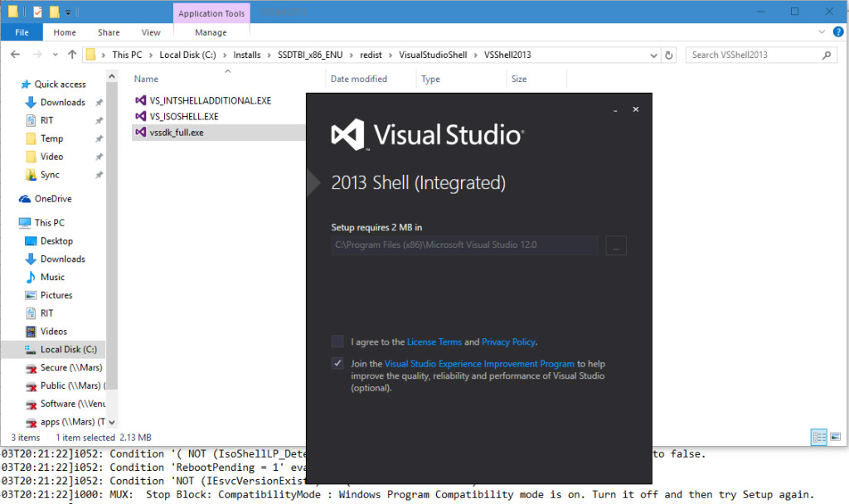Select the vssdk_full.exe file icon
Image resolution: width=849 pixels, height=504 pixels.
pos(141,132)
